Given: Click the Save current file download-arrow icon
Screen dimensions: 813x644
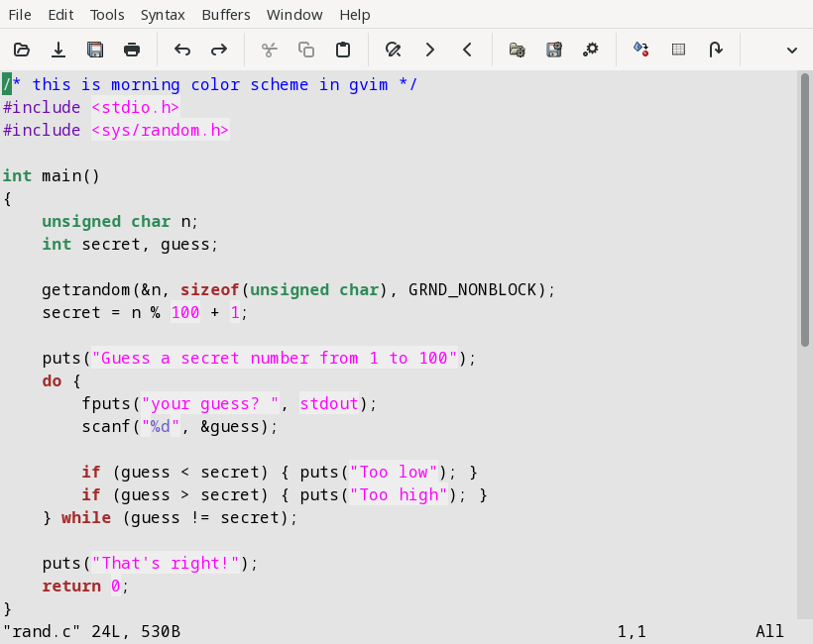Looking at the screenshot, I should point(58,50).
